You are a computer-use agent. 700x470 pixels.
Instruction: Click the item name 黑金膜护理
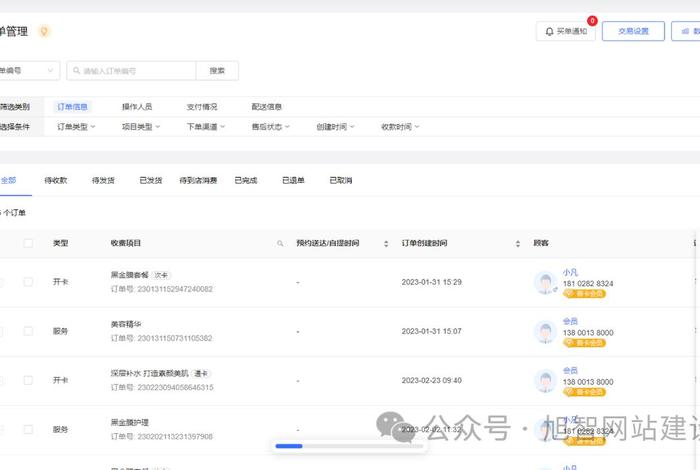(x=129, y=422)
